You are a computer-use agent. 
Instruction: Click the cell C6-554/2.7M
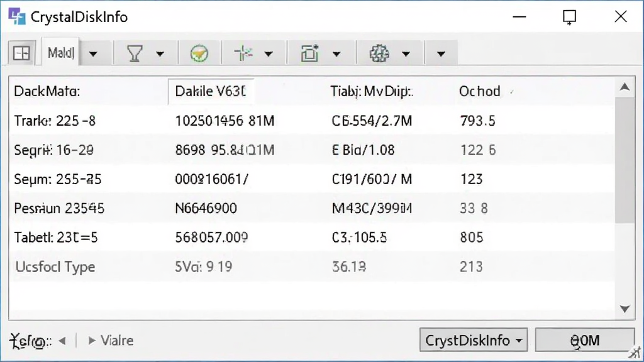pyautogui.click(x=372, y=121)
